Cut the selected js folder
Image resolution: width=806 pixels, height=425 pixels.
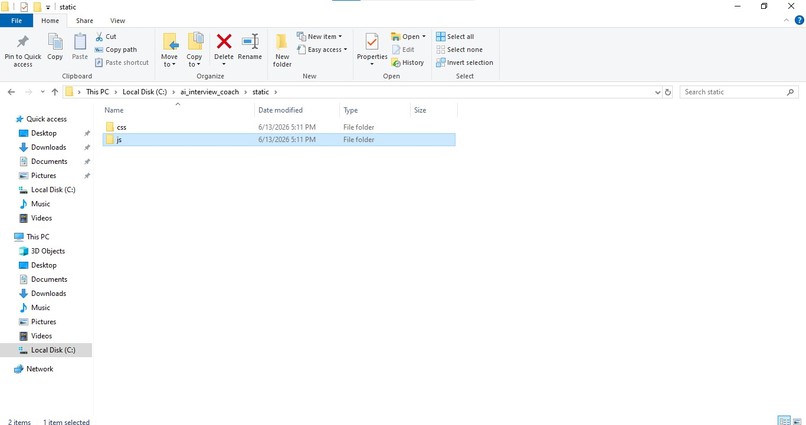(106, 36)
